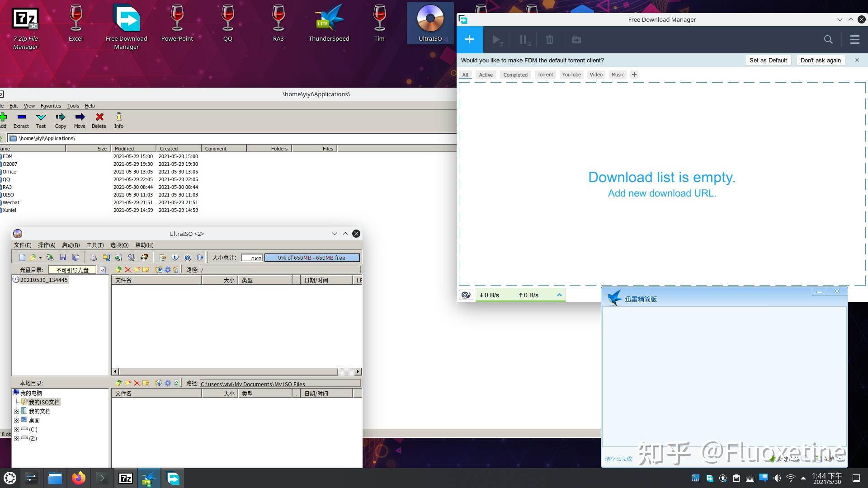Click the Save As icon in UltraISO toolbar

(75, 258)
